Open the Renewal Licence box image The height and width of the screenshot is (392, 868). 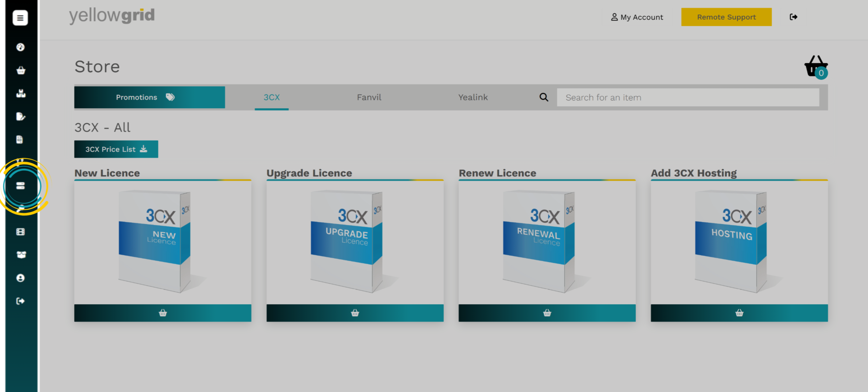547,242
